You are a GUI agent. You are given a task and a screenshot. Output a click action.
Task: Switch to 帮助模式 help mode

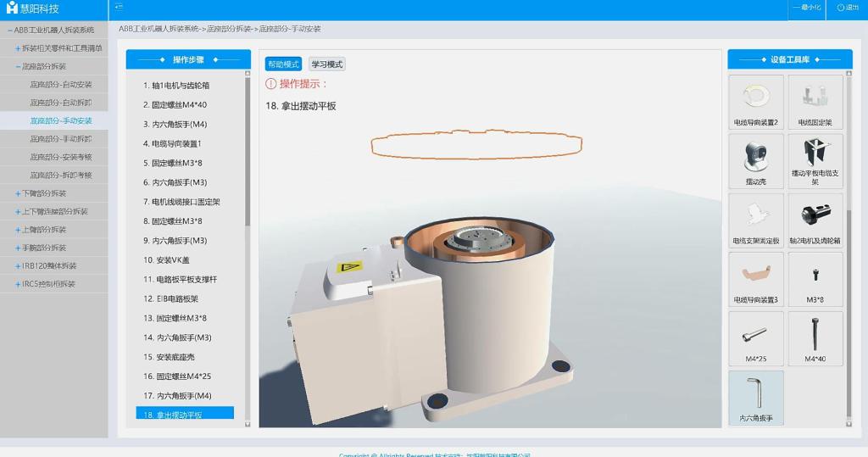coord(283,64)
